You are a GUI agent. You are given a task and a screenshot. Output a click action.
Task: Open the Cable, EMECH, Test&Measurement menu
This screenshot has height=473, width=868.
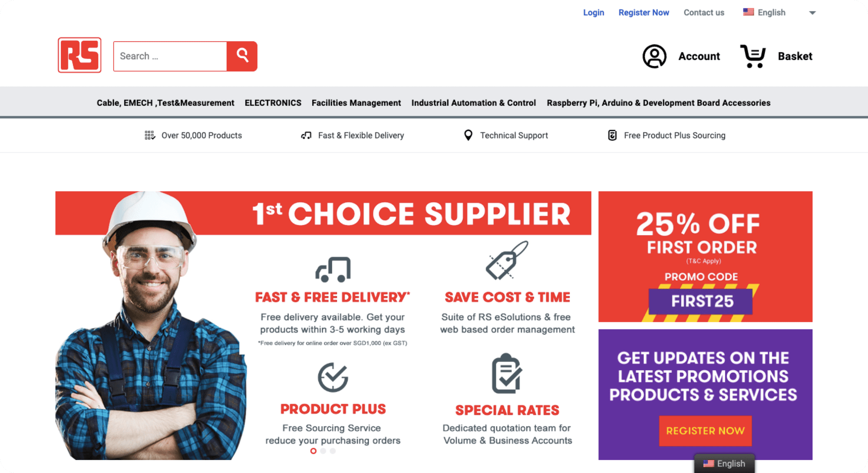point(165,103)
